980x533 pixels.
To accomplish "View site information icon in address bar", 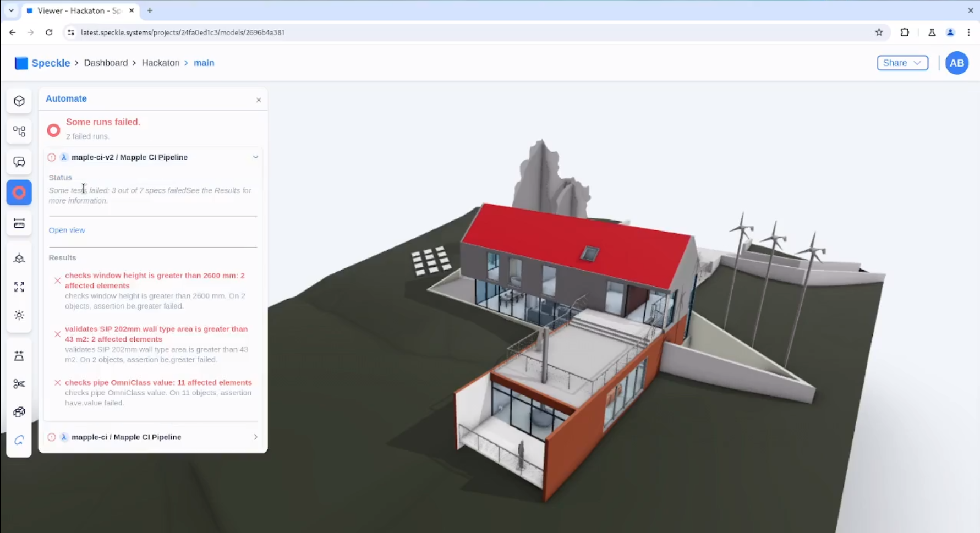I will pyautogui.click(x=71, y=32).
